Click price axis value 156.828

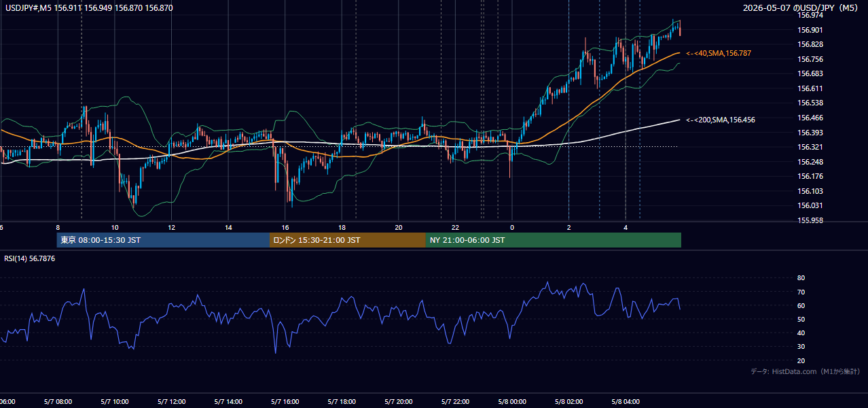click(x=810, y=44)
